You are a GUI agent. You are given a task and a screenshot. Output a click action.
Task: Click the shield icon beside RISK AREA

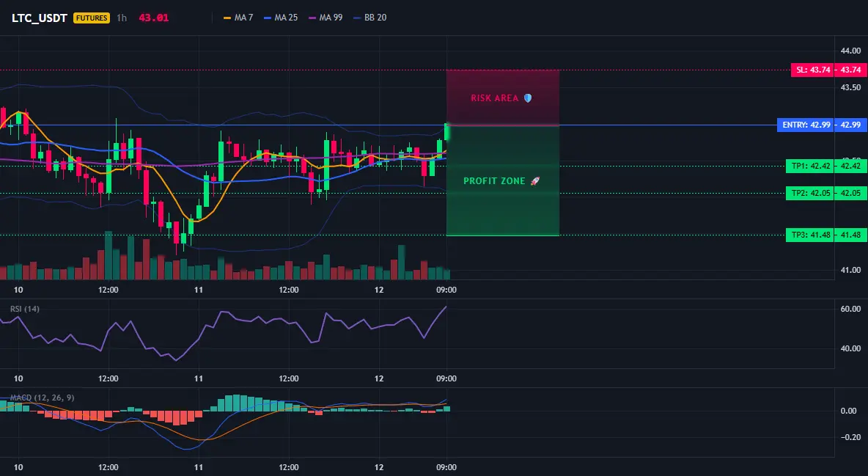[x=528, y=98]
